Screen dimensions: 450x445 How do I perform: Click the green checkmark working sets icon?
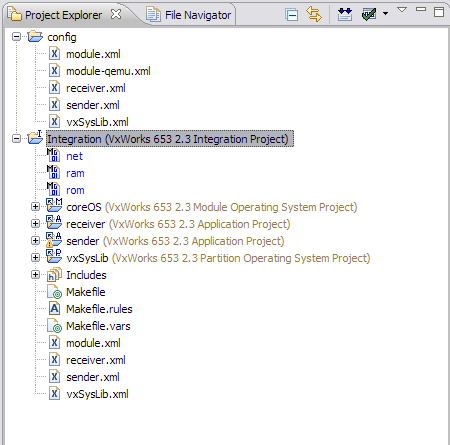369,14
